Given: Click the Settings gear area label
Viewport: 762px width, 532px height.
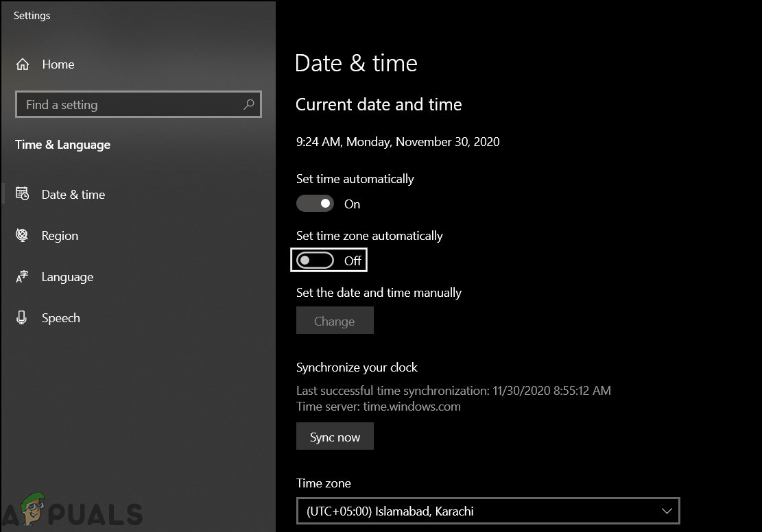Looking at the screenshot, I should 32,15.
